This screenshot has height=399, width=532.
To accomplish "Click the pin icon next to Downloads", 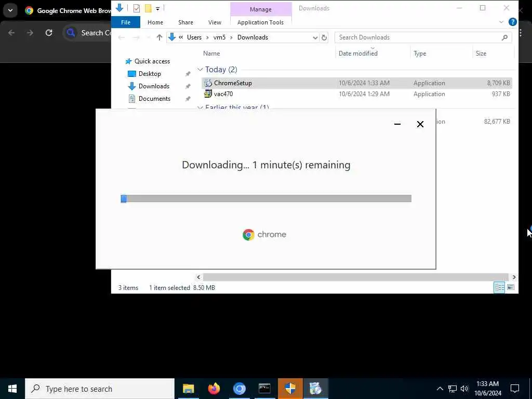I will (188, 87).
